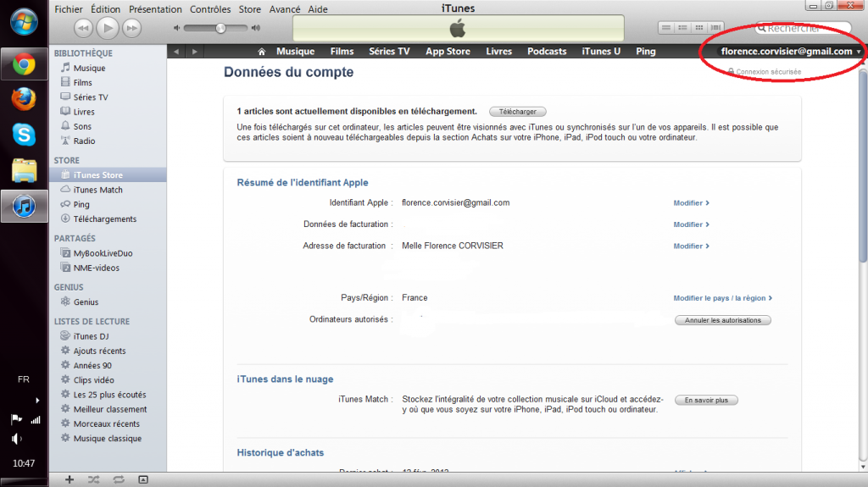Go to iTunes Store home icon
The height and width of the screenshot is (487, 868).
click(x=261, y=52)
